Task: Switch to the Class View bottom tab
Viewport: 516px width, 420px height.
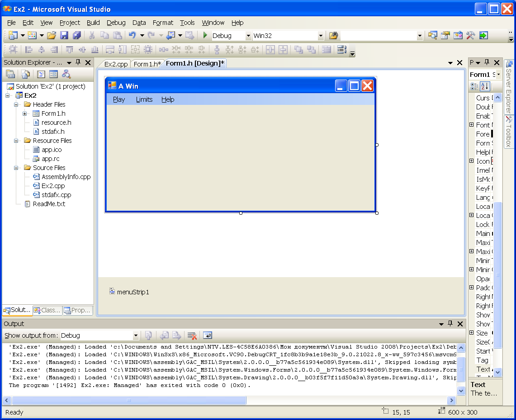Action: click(x=48, y=310)
